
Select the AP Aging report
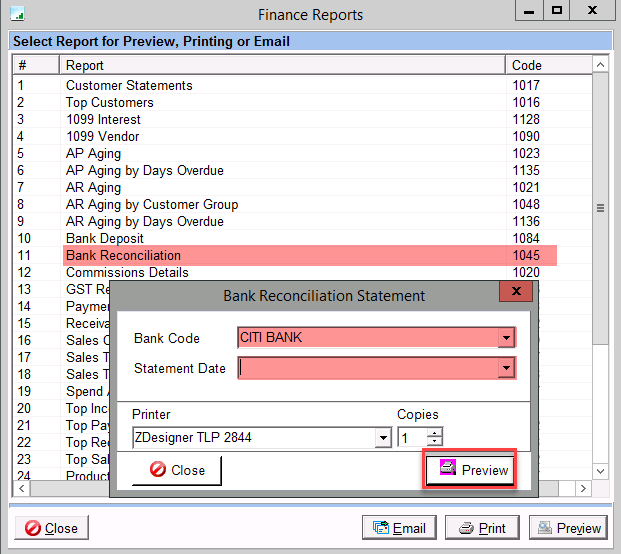click(x=93, y=153)
